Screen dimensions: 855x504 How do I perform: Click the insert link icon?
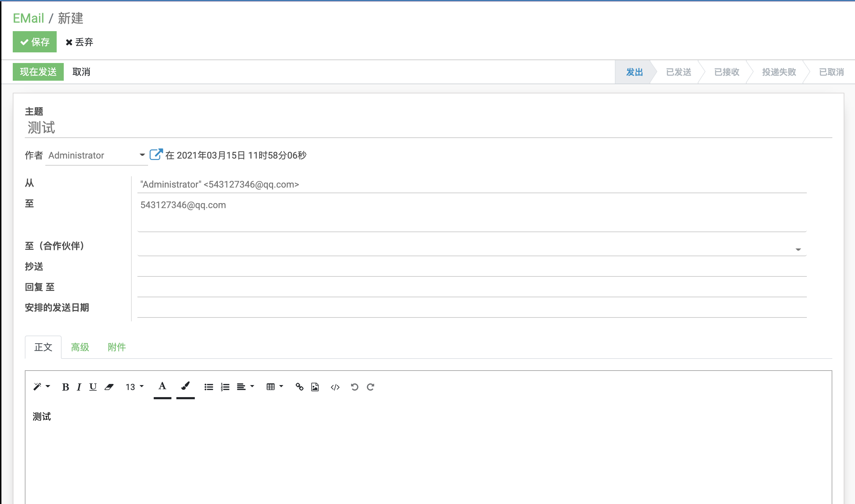point(299,387)
